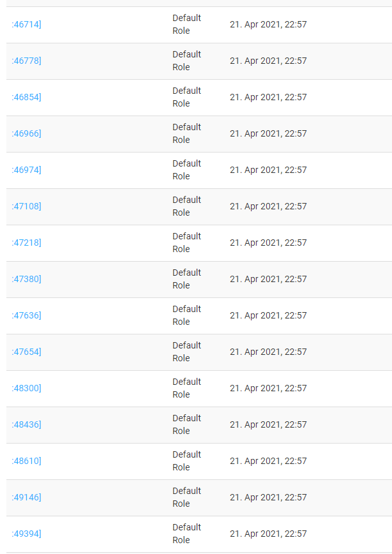Open the link ending in 47108]
Screen dimensions: 392x554
[27, 206]
